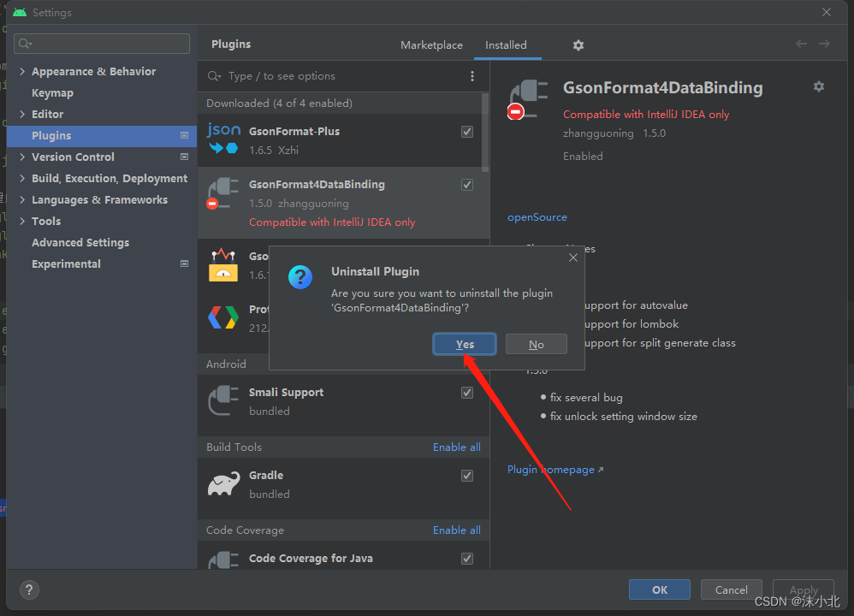Click the plugin filter search field
Image resolution: width=854 pixels, height=616 pixels.
click(x=334, y=76)
